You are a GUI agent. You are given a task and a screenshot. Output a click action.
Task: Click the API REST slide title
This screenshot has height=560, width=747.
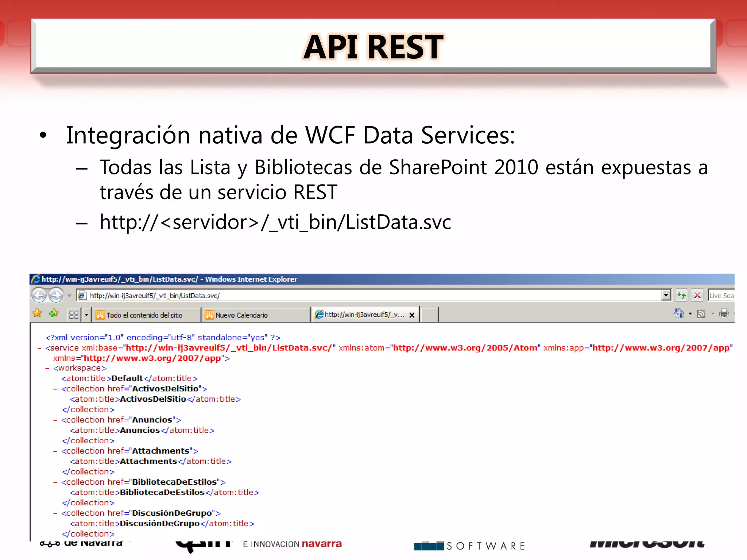pos(373,47)
